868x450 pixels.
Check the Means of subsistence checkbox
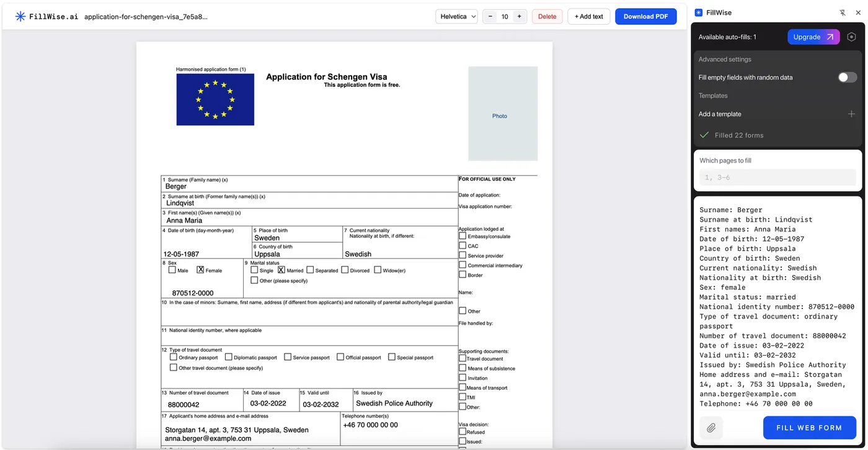pyautogui.click(x=463, y=368)
